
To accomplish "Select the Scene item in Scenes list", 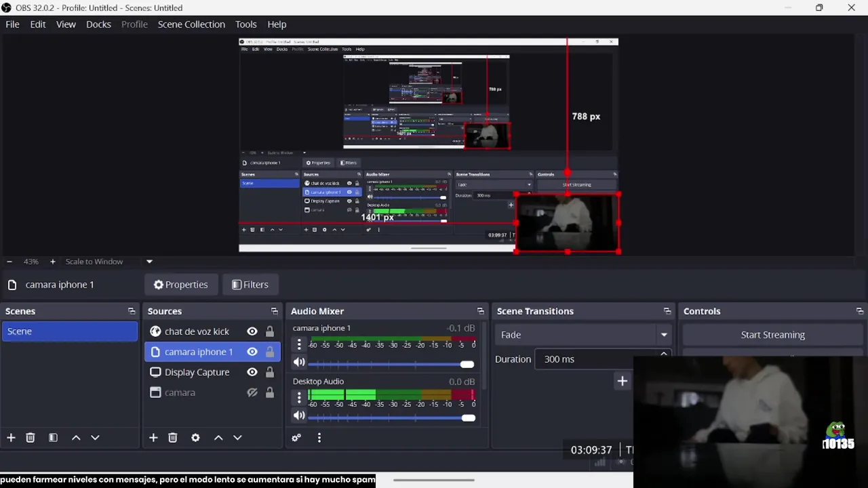I will pos(70,331).
